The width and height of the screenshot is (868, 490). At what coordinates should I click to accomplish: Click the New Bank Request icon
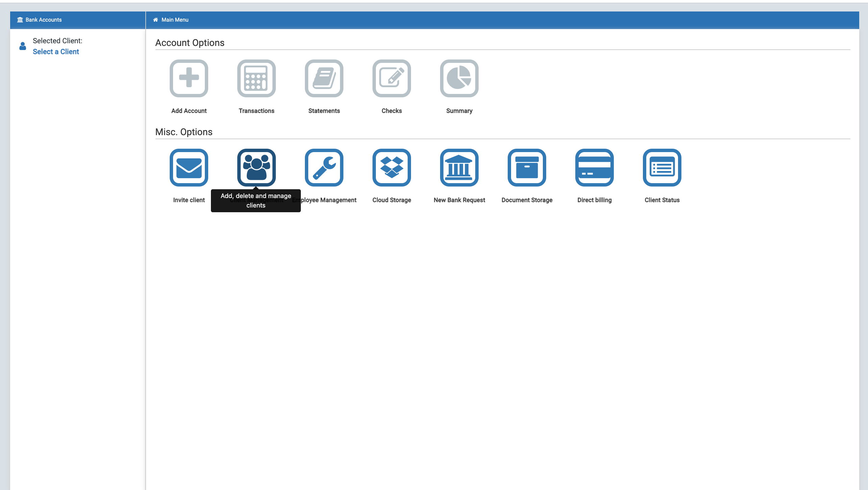coord(459,168)
